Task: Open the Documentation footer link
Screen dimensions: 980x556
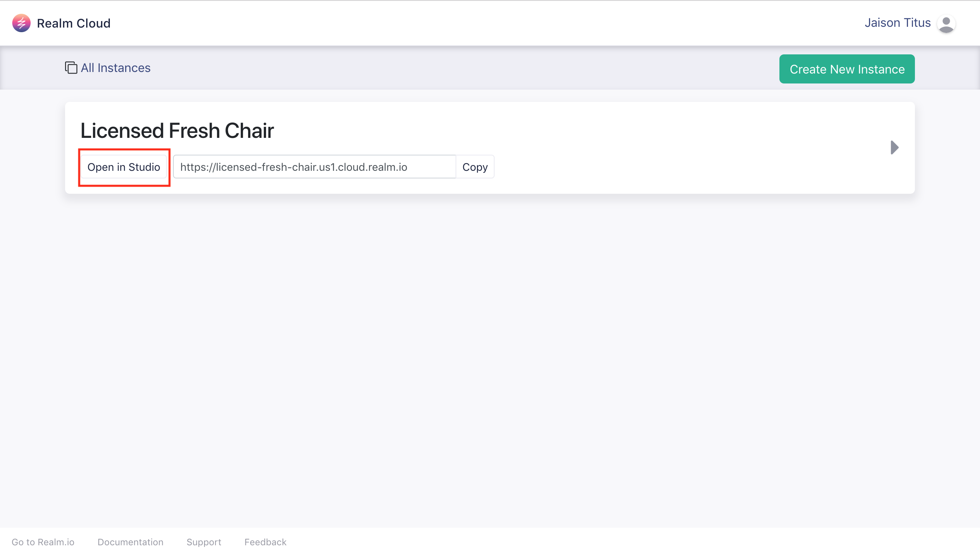Action: pyautogui.click(x=130, y=542)
